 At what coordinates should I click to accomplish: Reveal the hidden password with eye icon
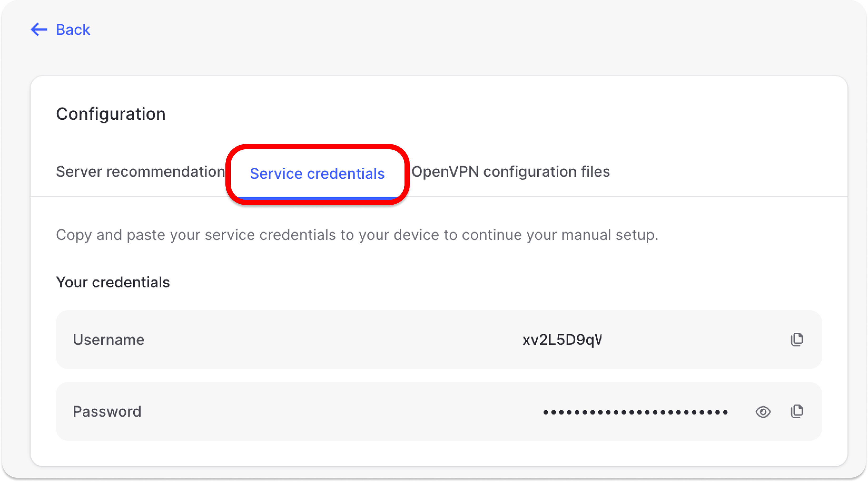[763, 412]
